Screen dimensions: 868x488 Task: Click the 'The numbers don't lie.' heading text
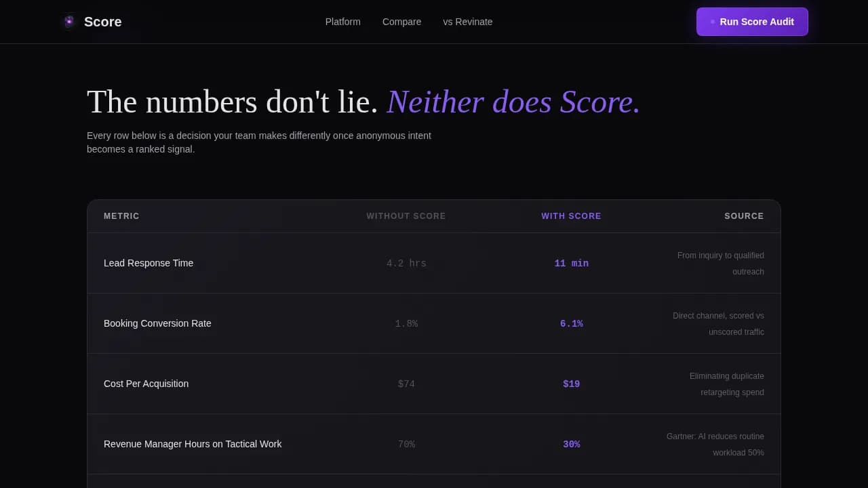click(233, 102)
